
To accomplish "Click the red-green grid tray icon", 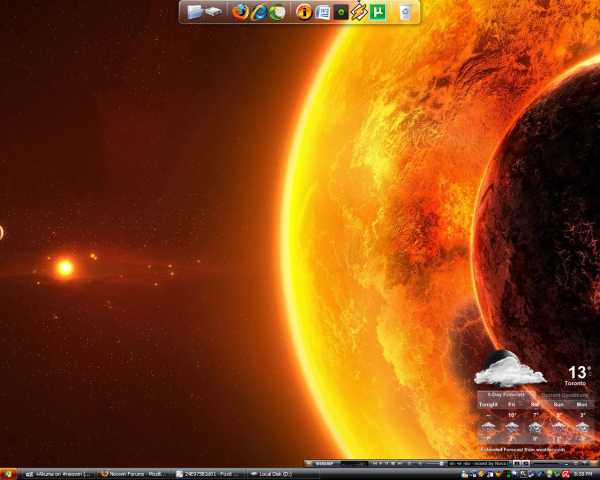I will click(507, 474).
